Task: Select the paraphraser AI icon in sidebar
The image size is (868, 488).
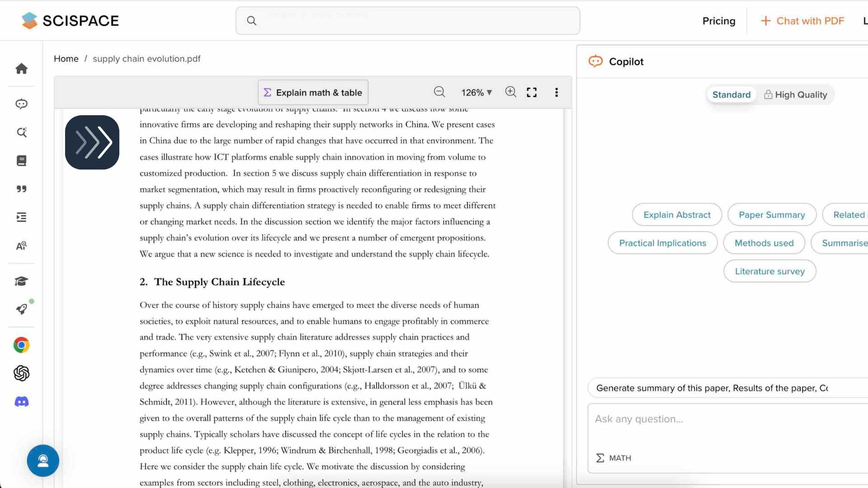Action: (x=21, y=246)
